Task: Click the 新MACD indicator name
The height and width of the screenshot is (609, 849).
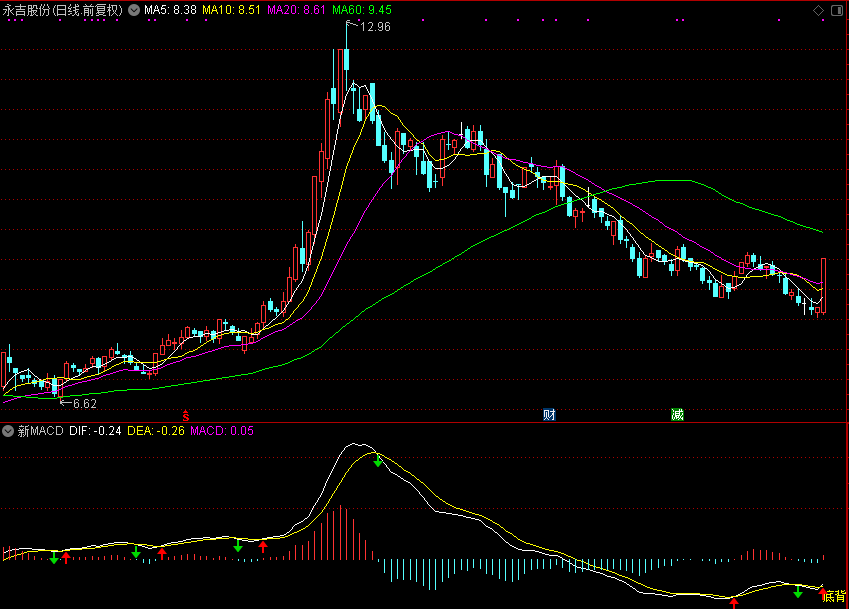Action: pyautogui.click(x=40, y=431)
